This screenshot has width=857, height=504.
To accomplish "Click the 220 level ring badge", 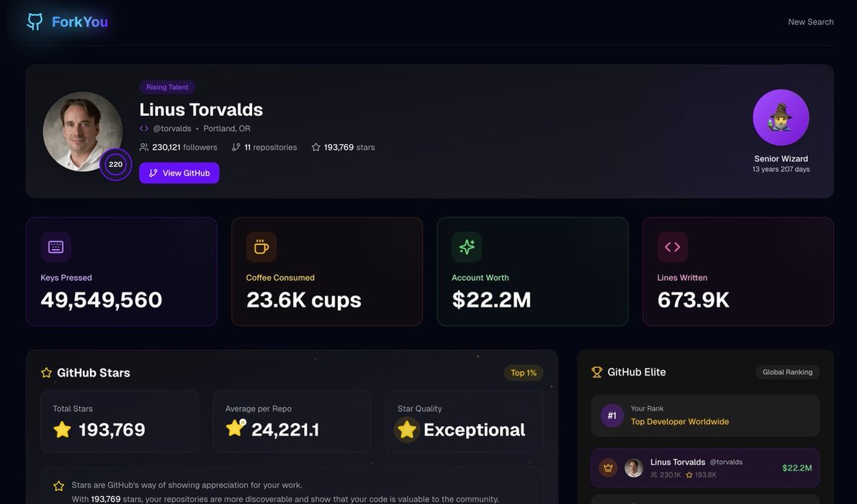I will (115, 164).
